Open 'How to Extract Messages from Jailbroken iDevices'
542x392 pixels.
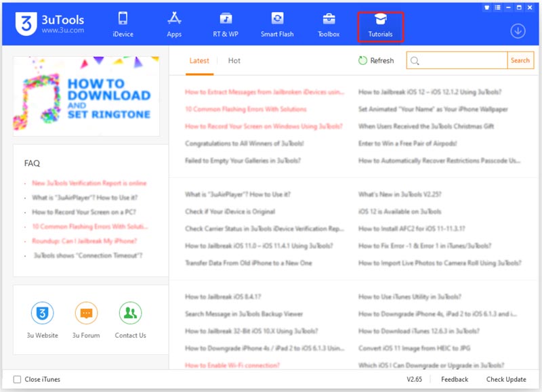pos(264,92)
